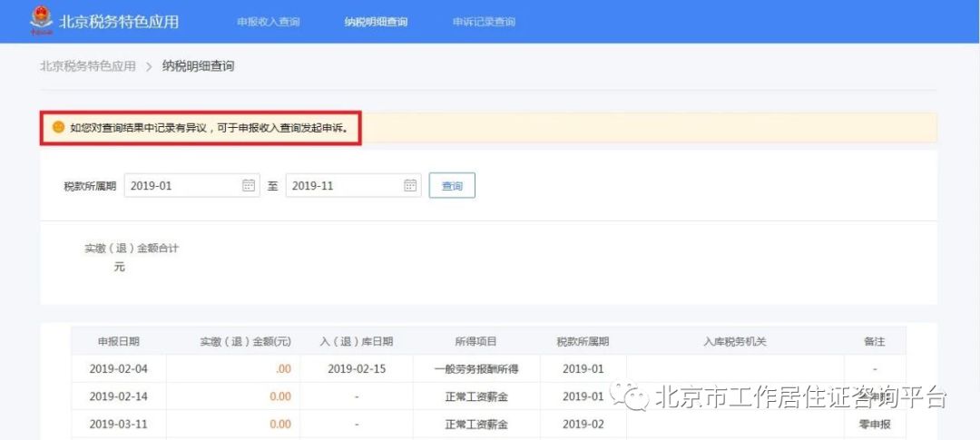Go to 北京税务特色应用 breadcrumb link
Screen dimensions: 980x440
pyautogui.click(x=87, y=65)
